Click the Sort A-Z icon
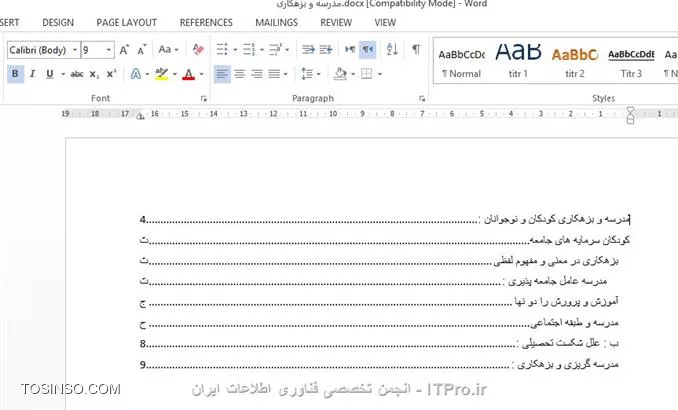The image size is (678, 410). coord(392,49)
